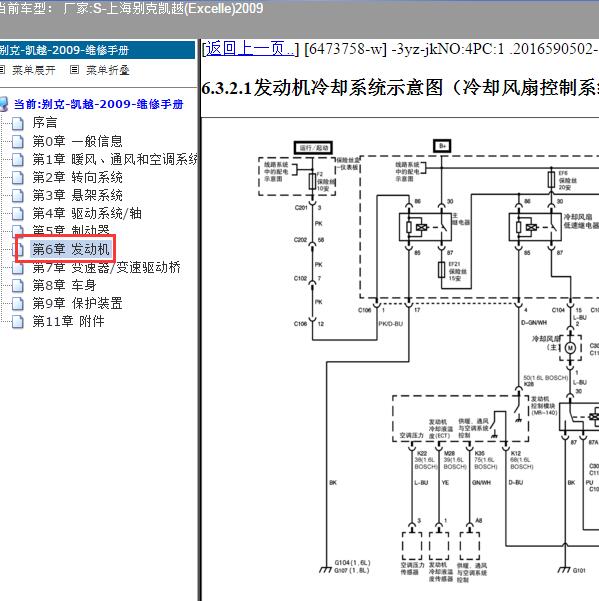Select chapter 第6章 发动机 in the tree

(71, 249)
